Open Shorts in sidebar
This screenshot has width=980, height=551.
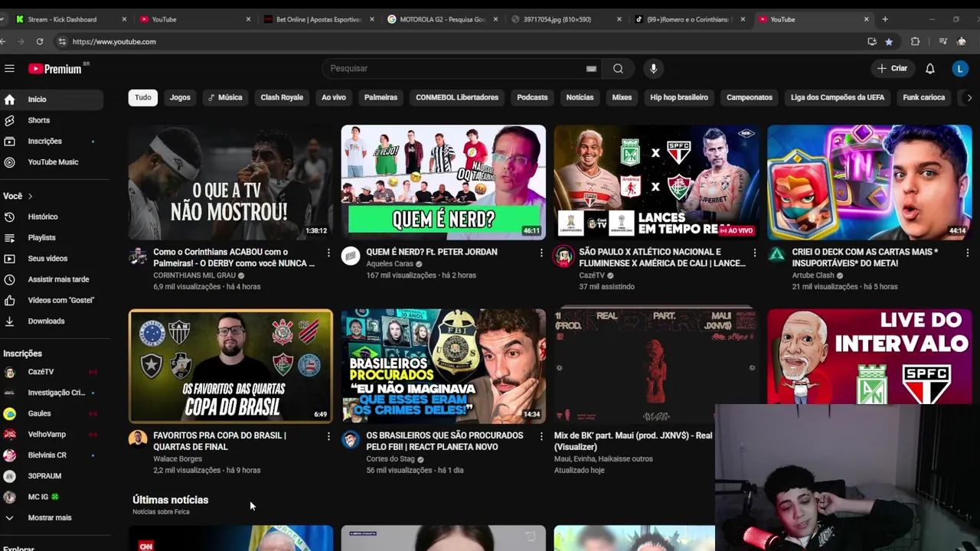coord(51,120)
